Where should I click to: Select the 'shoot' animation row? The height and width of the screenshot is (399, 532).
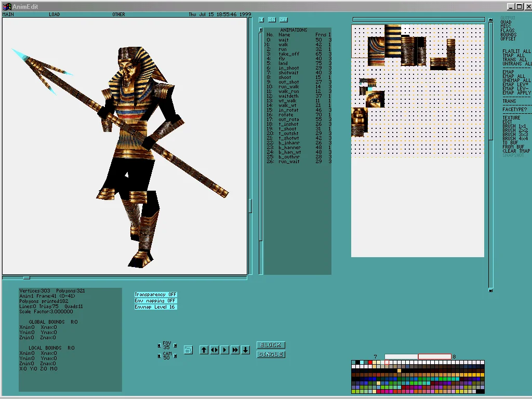299,77
